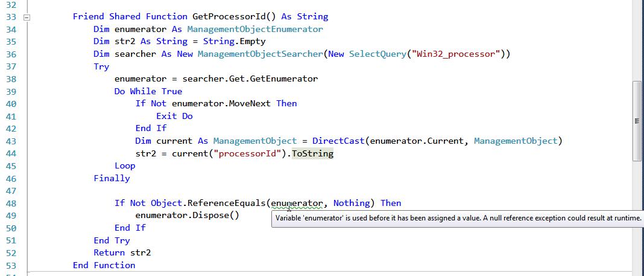Click the highlighted ToString call
Image resolution: width=644 pixels, height=276 pixels.
click(x=312, y=153)
